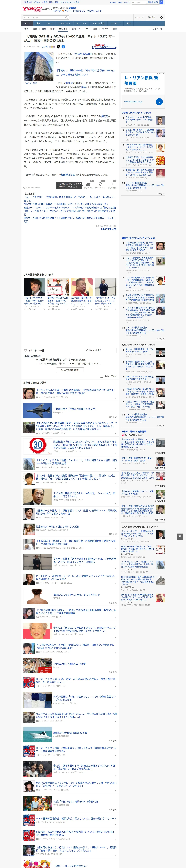Image resolution: width=186 pixels, height=868 pixels.
Task: Open スポーツ category sub-tab
Action: [x=76, y=29]
